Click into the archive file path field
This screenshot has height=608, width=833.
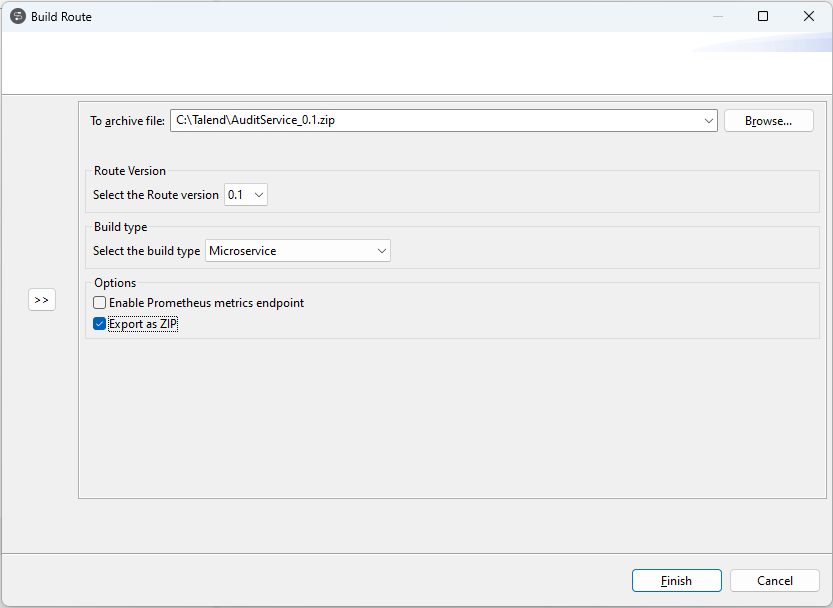click(x=435, y=121)
